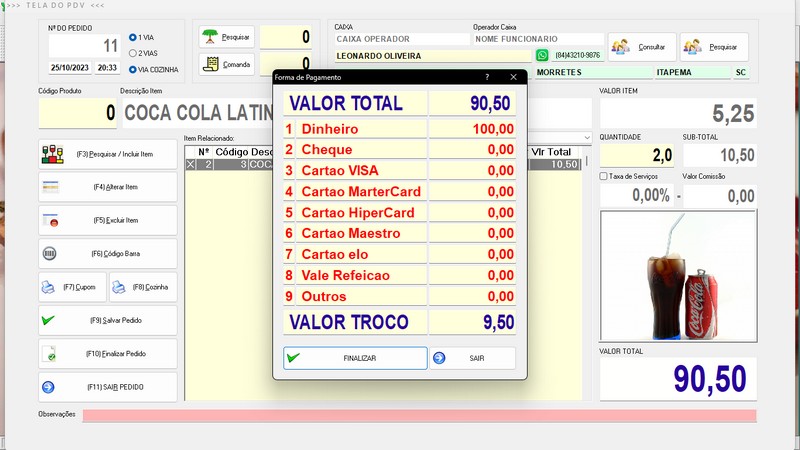Click the Nº DO PEDIDO field showing 11
Screen dimensions: 800x450
[84, 46]
